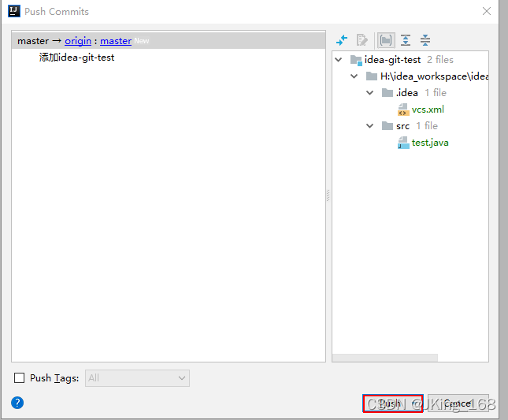Collapse the H:\idea_workspace folder node

coord(354,76)
